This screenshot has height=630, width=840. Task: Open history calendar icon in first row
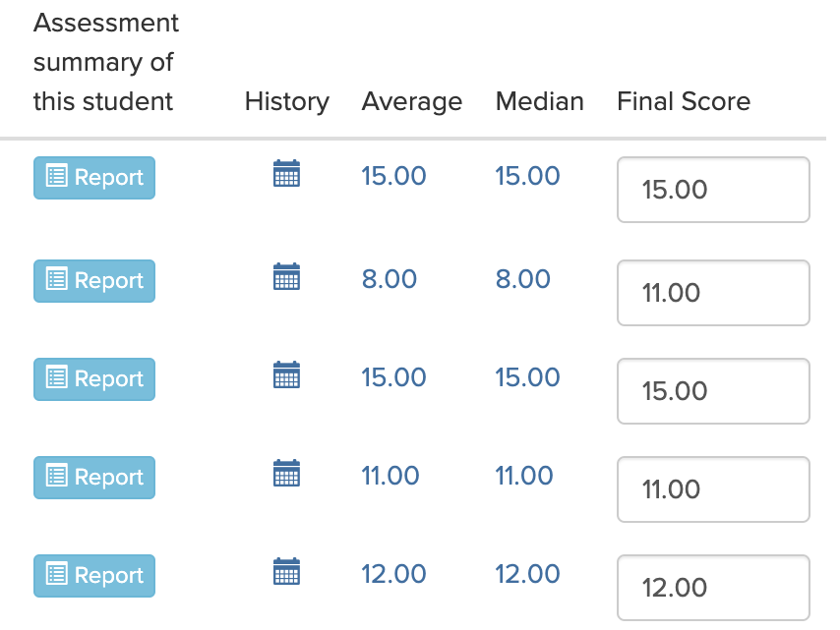coord(286,175)
